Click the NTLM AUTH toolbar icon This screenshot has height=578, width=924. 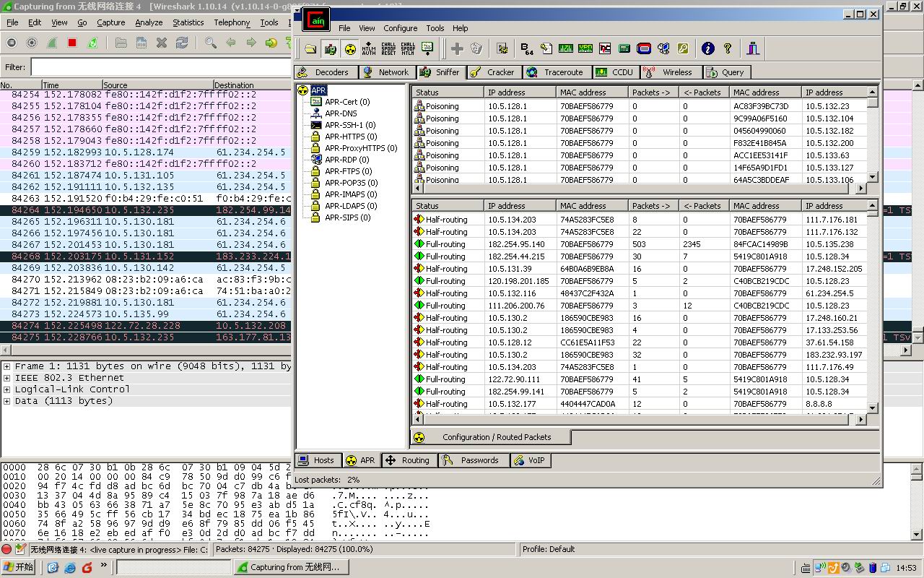coord(369,49)
